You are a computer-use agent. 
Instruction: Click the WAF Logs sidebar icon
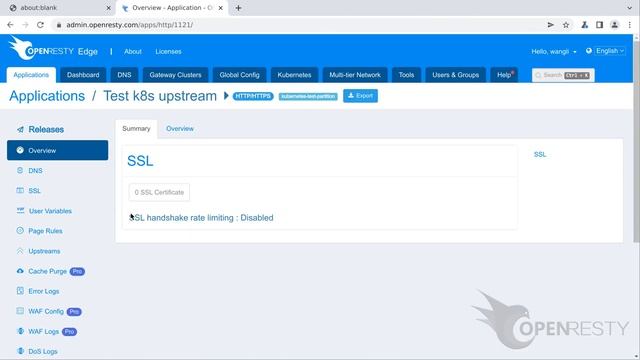[20, 331]
